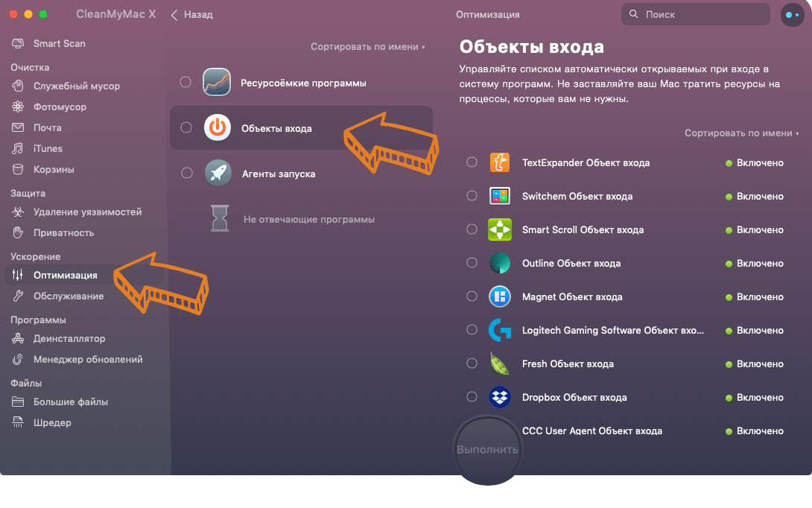Open Большие файлы sidebar label
Image resolution: width=812 pixels, height=508 pixels.
point(71,401)
